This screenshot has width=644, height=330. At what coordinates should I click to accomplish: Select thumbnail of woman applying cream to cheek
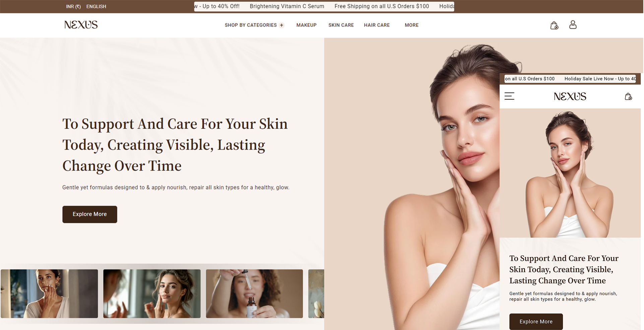[x=49, y=293]
